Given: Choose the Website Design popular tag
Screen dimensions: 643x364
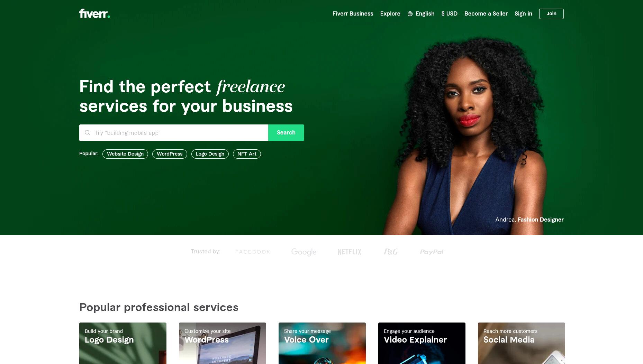Looking at the screenshot, I should coord(125,154).
